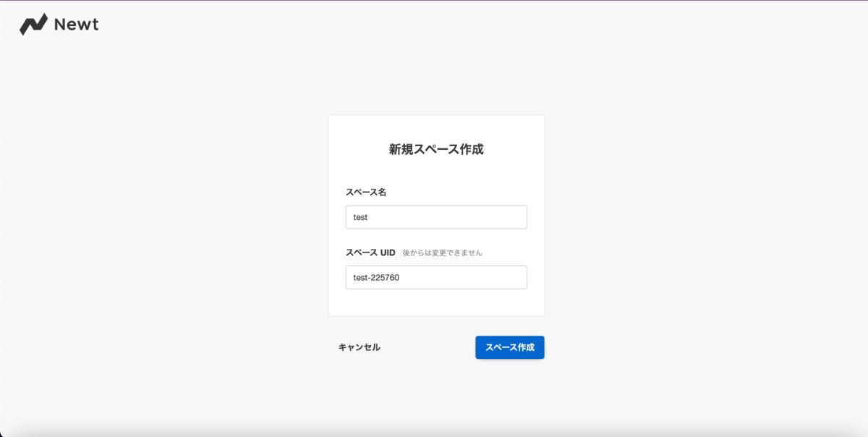Focus the スペース UID field test-225760
The image size is (868, 437).
pyautogui.click(x=436, y=277)
